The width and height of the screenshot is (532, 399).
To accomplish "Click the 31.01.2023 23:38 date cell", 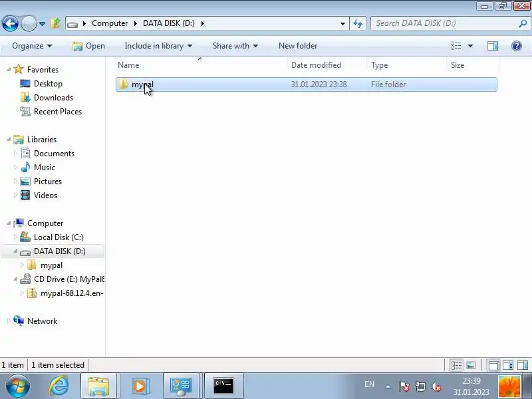I will [x=319, y=84].
